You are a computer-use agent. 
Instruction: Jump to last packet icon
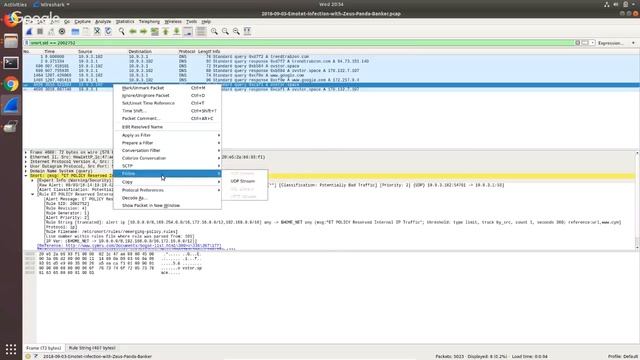177,31
